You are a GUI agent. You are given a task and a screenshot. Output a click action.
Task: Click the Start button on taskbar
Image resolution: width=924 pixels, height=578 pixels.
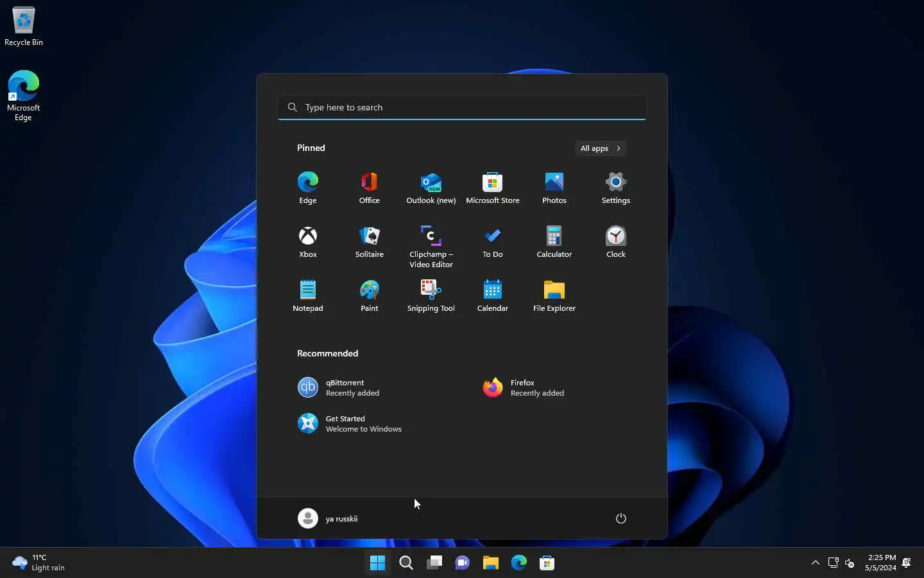click(x=378, y=563)
